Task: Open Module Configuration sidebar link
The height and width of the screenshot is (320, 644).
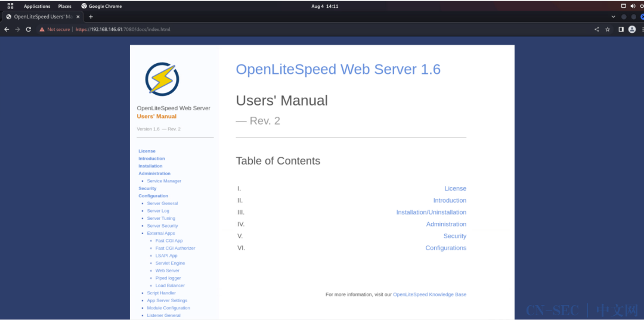Action: pos(168,307)
